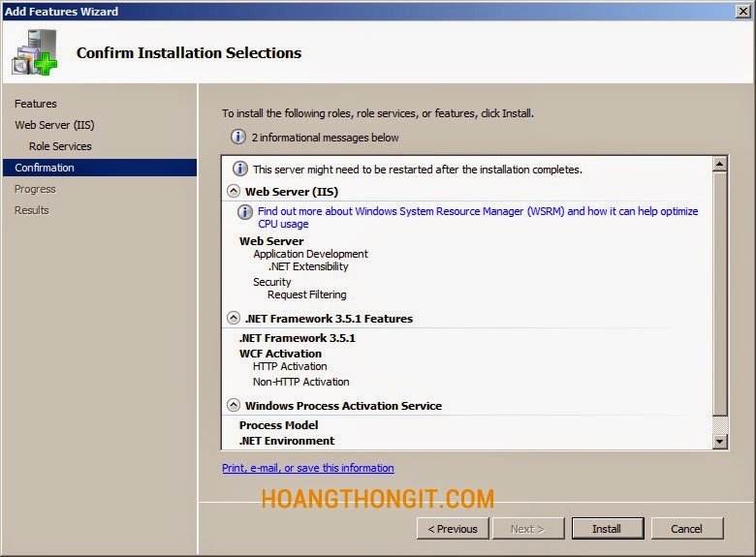The height and width of the screenshot is (557, 756).
Task: Click 'HTTP Activation' entry
Action: point(290,366)
